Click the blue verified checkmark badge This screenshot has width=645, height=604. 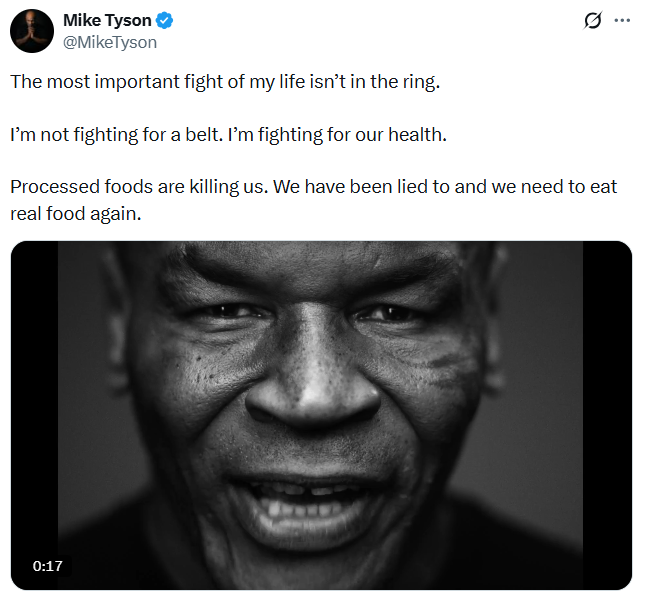pyautogui.click(x=165, y=20)
